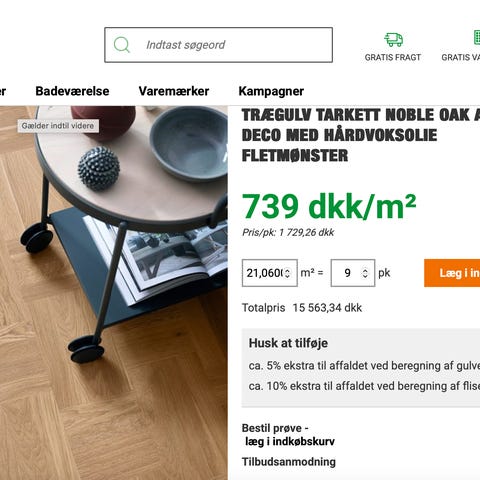Screen dimensions: 480x480
Task: Open the Badeværelse menu
Action: click(x=72, y=91)
